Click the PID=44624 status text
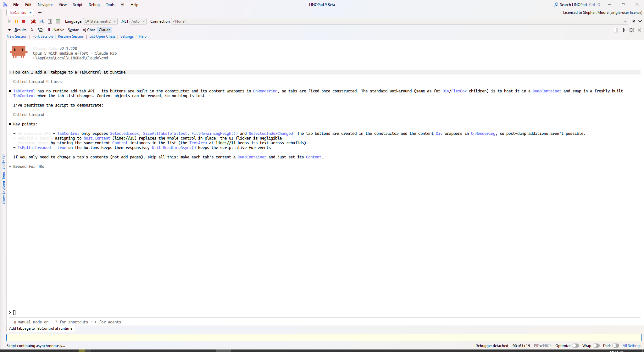 pos(543,346)
